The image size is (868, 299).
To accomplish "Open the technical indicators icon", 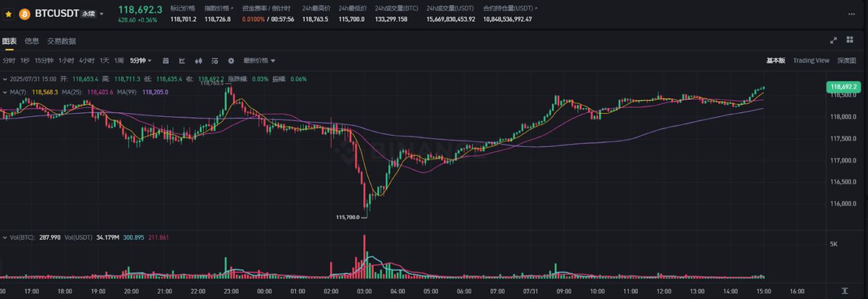I will 182,61.
